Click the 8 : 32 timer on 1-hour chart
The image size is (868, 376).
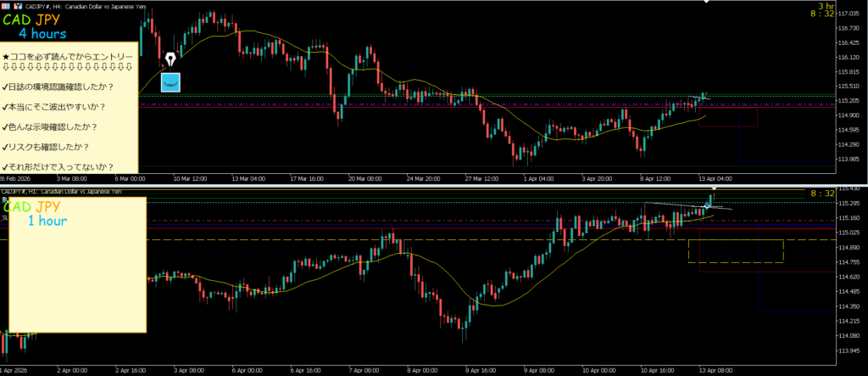pos(824,194)
